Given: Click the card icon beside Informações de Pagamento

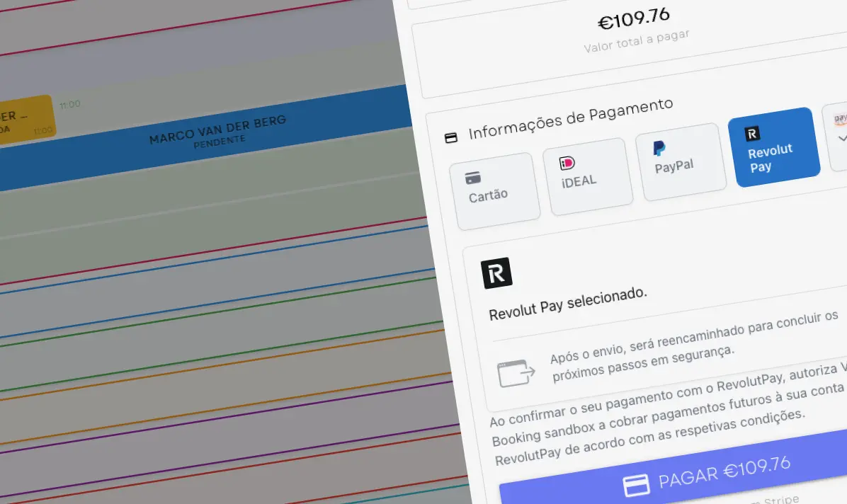Looking at the screenshot, I should (451, 138).
